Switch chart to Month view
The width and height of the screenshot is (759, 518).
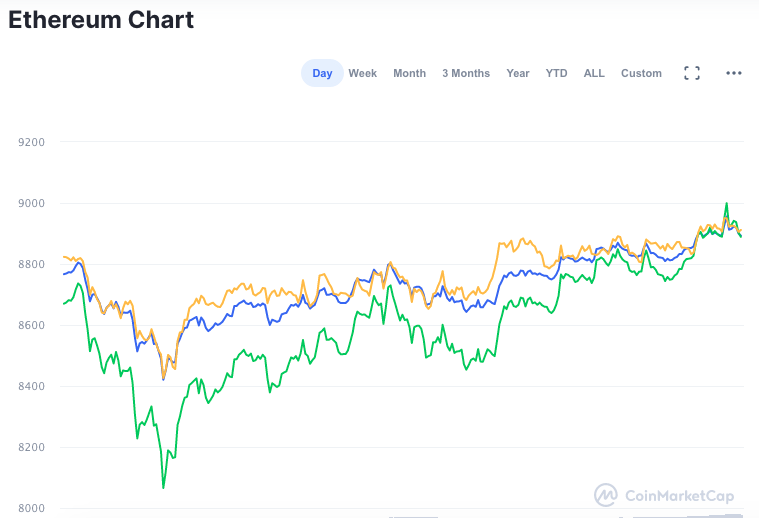pyautogui.click(x=410, y=73)
